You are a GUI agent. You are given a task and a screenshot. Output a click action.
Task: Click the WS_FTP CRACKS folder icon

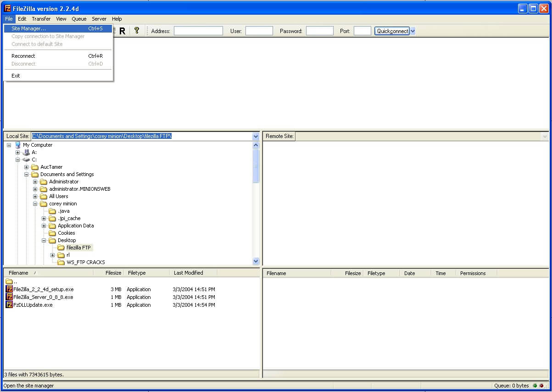pos(61,262)
